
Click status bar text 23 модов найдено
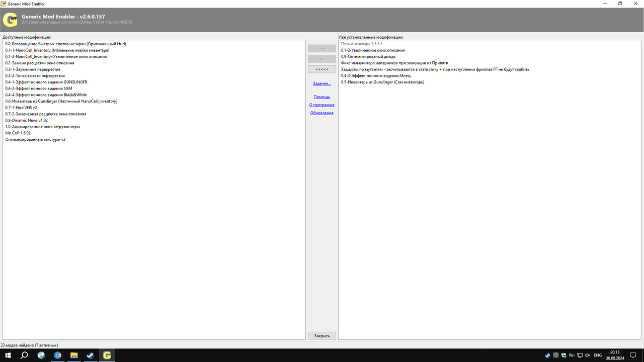point(29,345)
